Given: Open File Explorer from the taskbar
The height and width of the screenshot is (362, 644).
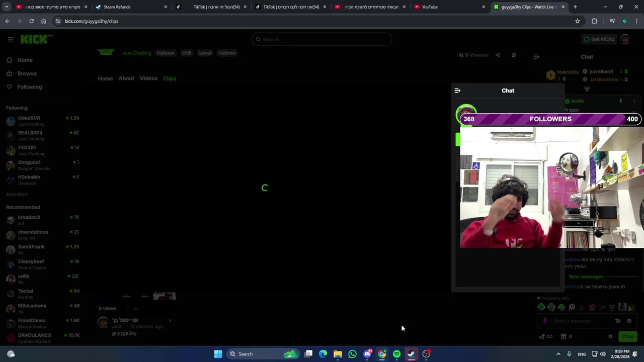Looking at the screenshot, I should 338,354.
